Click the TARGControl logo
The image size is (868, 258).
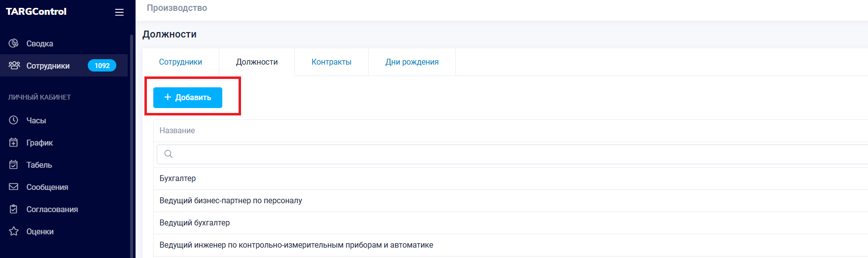36,11
